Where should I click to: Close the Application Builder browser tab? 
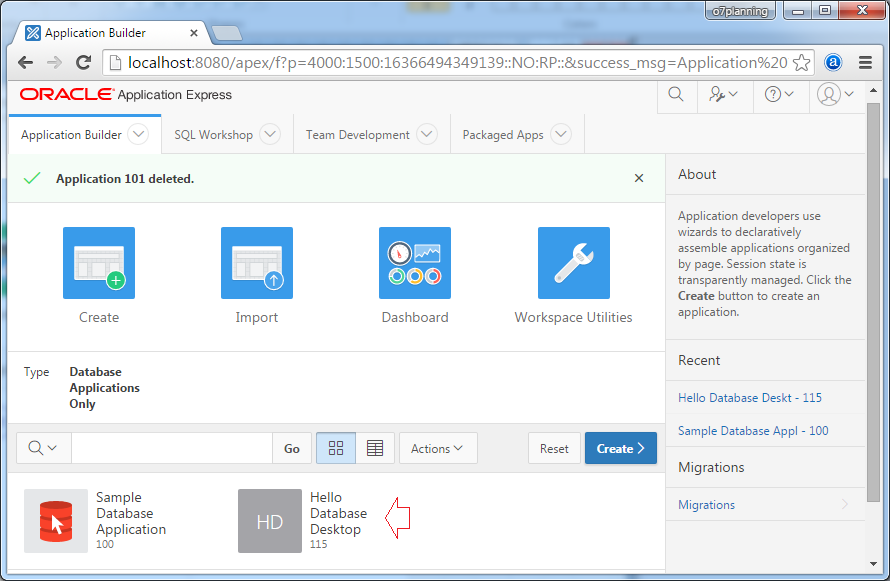tap(194, 33)
